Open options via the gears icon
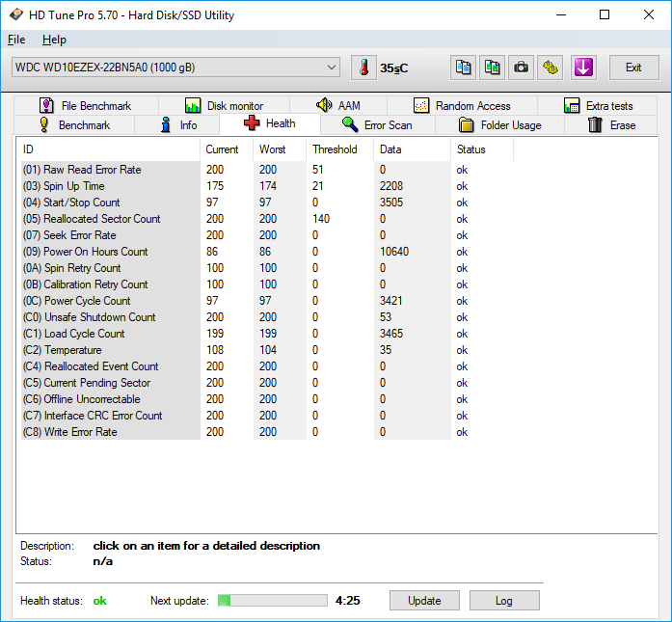672x622 pixels. [551, 68]
